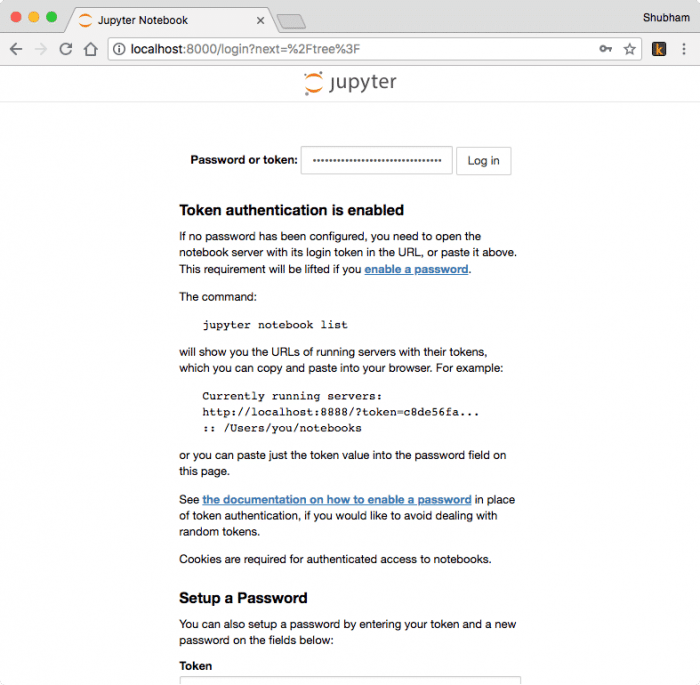This screenshot has width=700, height=685.
Task: Select the Jupyter Notebook browser tab
Action: point(172,20)
